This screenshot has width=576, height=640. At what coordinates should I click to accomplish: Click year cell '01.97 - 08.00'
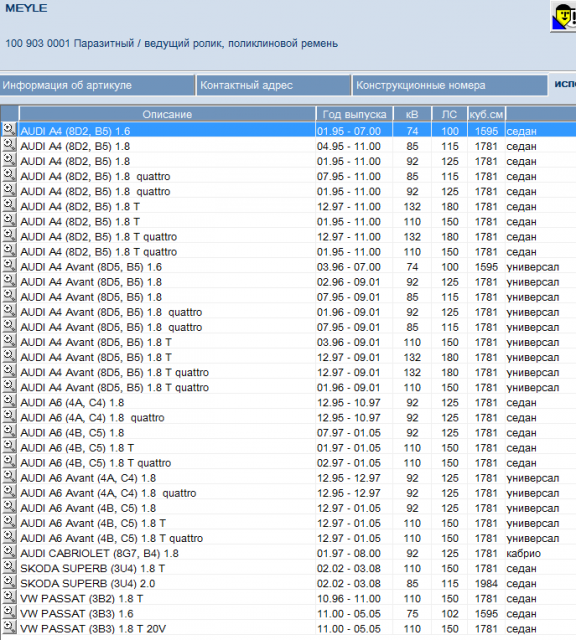349,553
